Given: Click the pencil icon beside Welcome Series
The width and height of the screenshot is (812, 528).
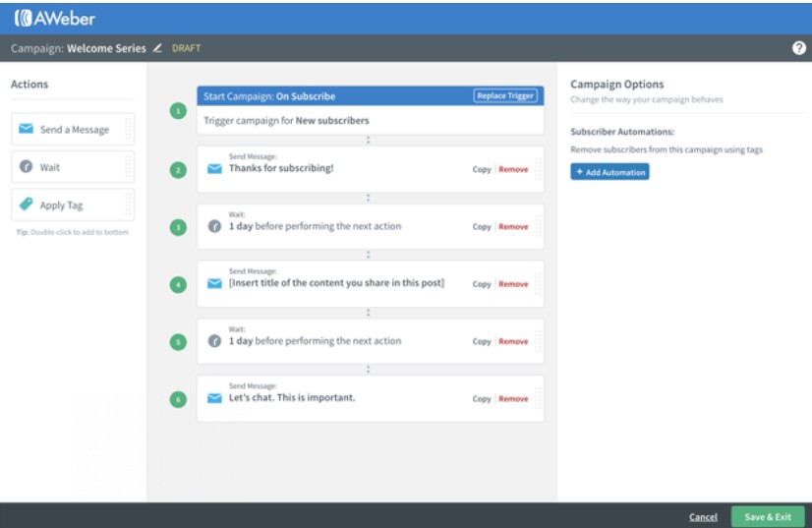Looking at the screenshot, I should pyautogui.click(x=157, y=48).
